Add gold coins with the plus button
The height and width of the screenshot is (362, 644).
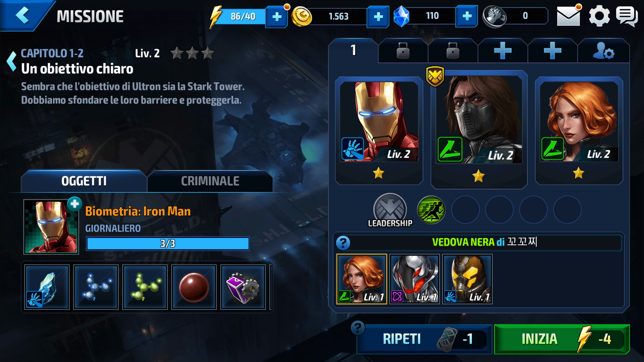click(378, 17)
